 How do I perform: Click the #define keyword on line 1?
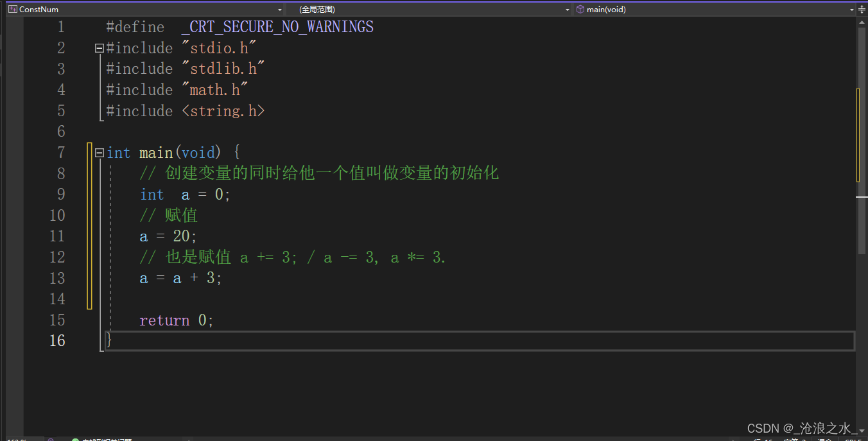click(x=135, y=27)
